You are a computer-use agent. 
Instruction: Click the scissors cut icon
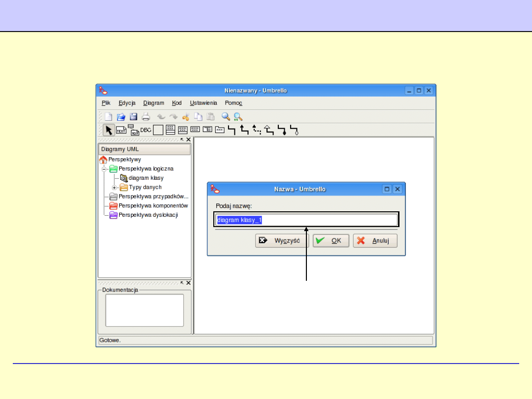tap(186, 117)
